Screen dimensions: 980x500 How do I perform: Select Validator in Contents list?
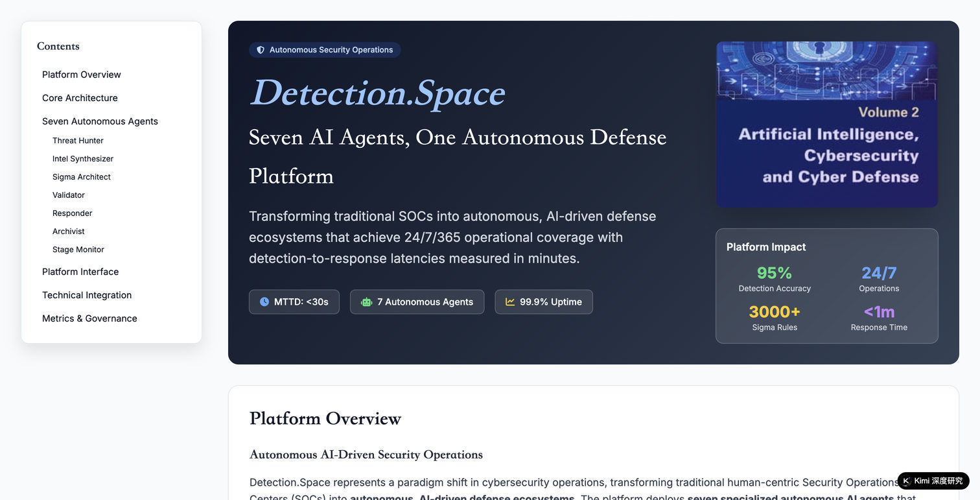pyautogui.click(x=69, y=195)
